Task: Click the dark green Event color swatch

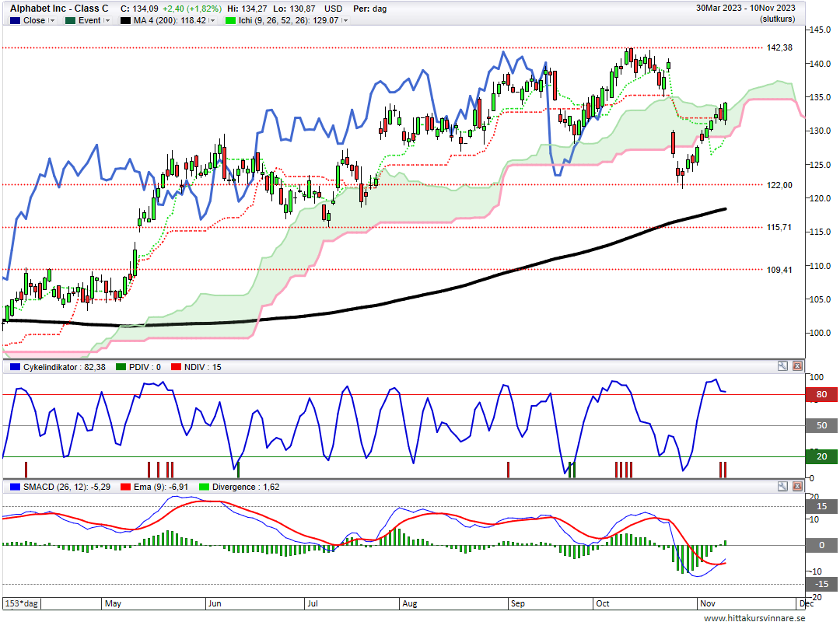Action: (70, 20)
